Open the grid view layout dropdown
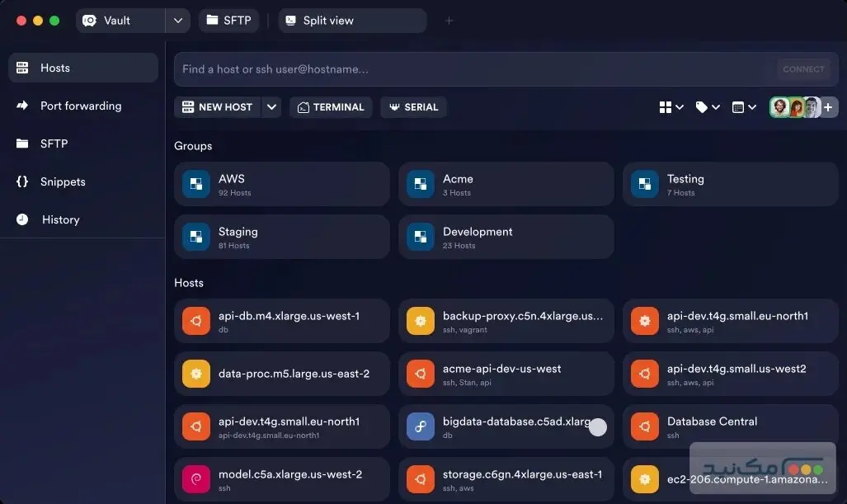The width and height of the screenshot is (847, 504). 671,107
